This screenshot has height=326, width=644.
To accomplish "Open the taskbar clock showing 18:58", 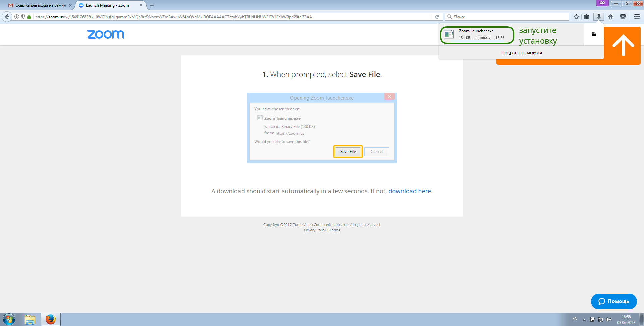I will 626,320.
